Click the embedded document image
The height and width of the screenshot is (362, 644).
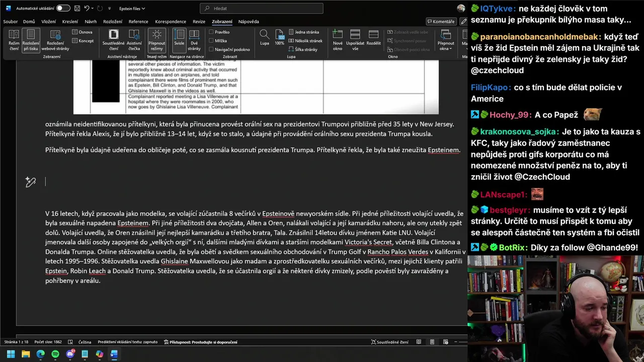256,87
